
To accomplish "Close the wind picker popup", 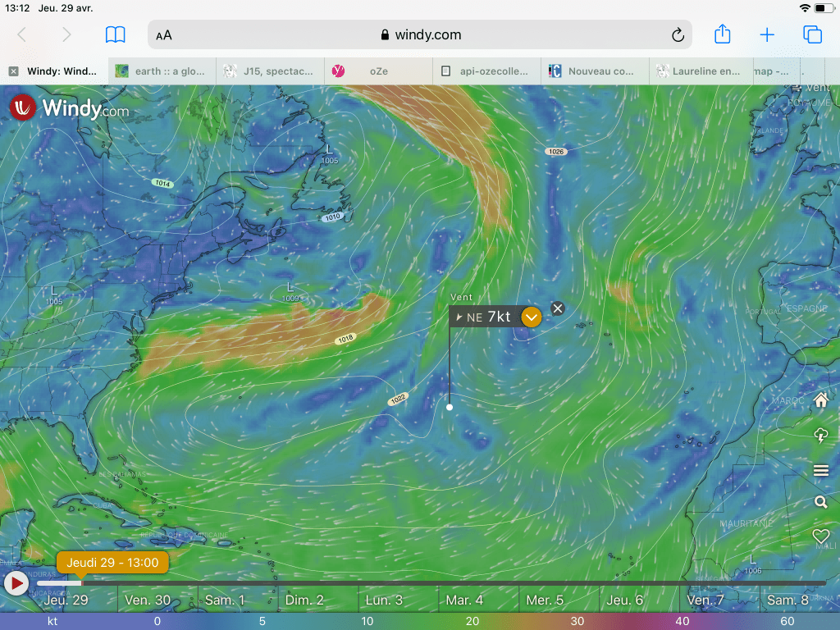I will coord(558,308).
